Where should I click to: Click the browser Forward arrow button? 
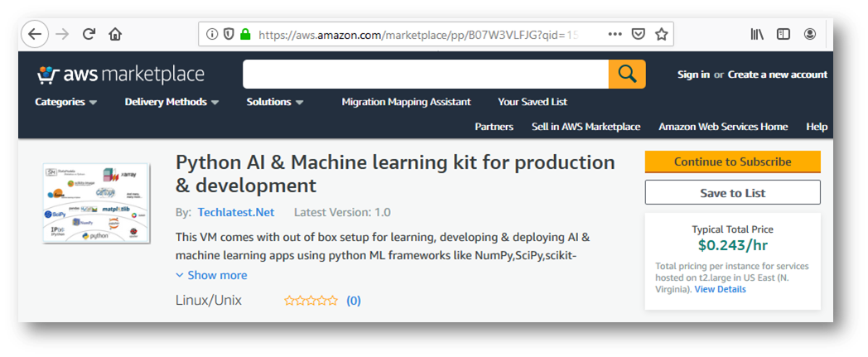point(63,34)
